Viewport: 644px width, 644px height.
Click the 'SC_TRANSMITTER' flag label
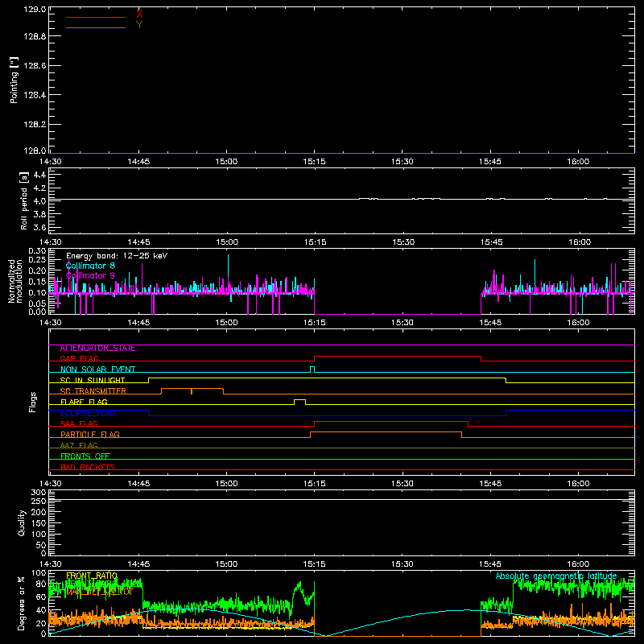tap(93, 391)
